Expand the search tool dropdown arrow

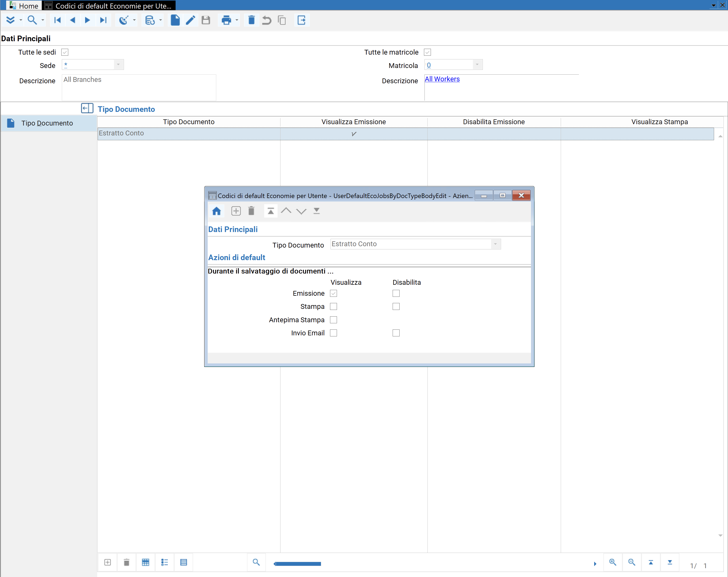[x=43, y=20]
